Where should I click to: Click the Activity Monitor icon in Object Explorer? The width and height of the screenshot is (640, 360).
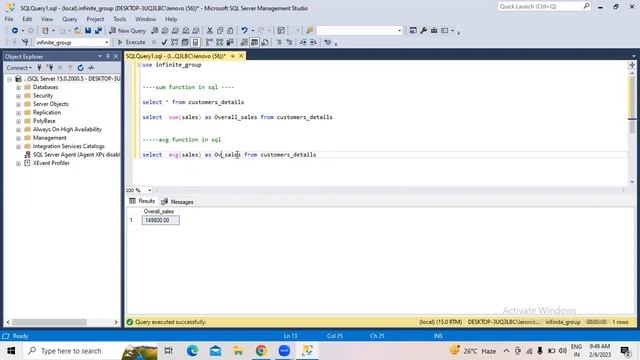click(91, 68)
